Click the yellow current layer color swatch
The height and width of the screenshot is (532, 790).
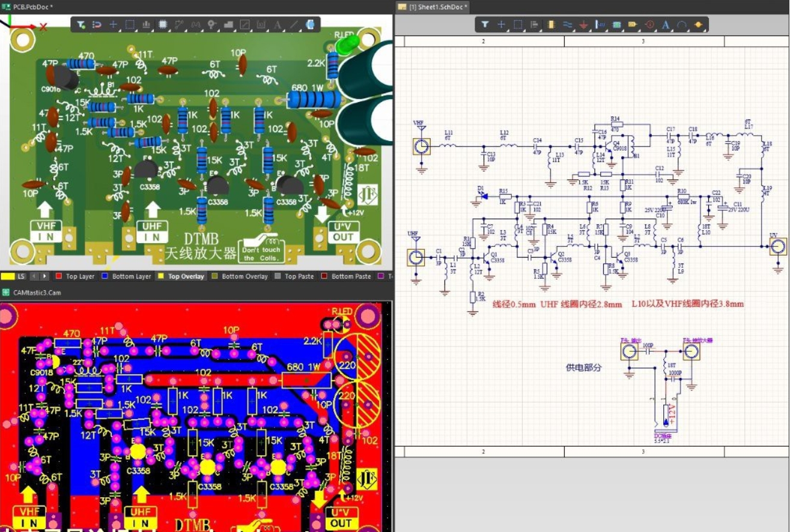click(8, 276)
